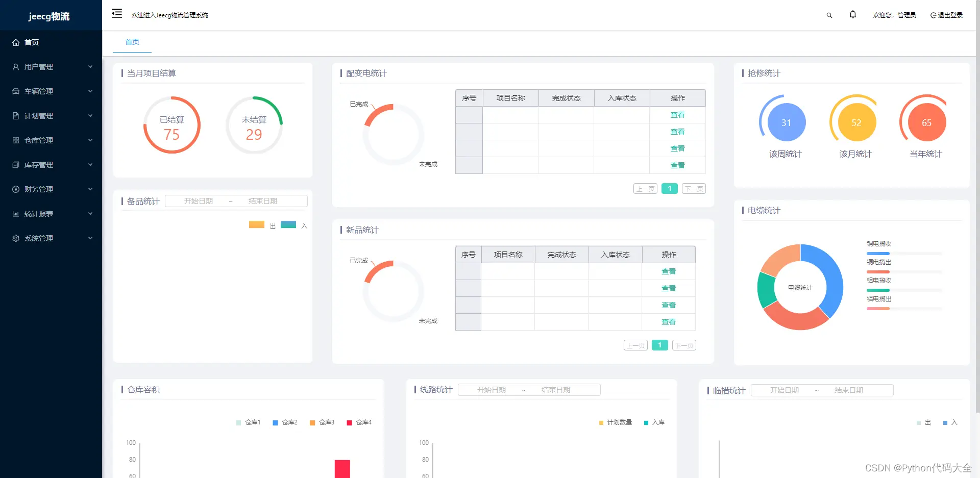Image resolution: width=980 pixels, height=478 pixels.
Task: Click the gear icon beside 系统管理
Action: (x=16, y=238)
